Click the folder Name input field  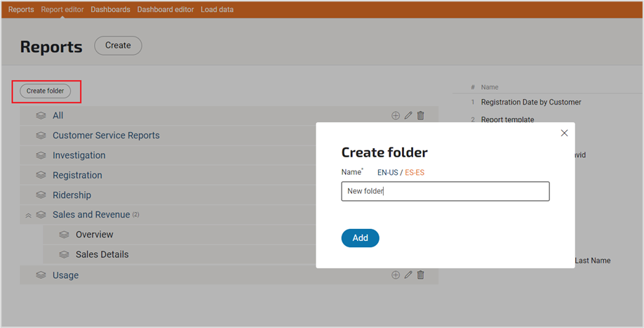(445, 191)
